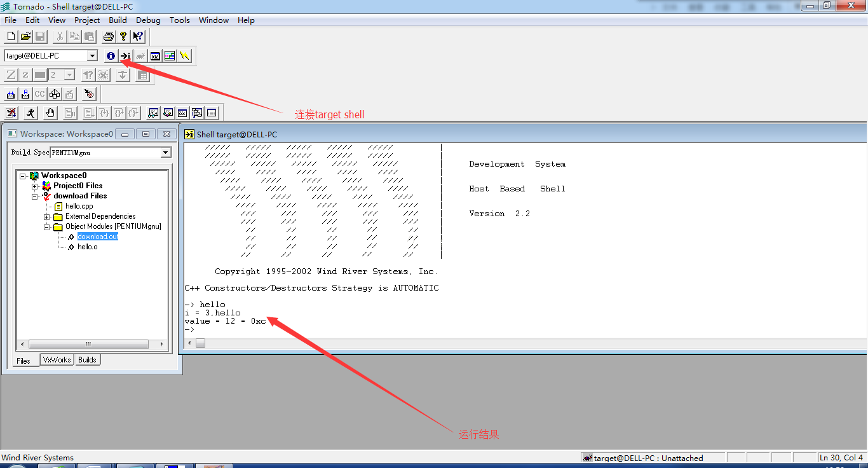Image resolution: width=868 pixels, height=468 pixels.
Task: Click the Paste clipboard icon
Action: point(89,36)
